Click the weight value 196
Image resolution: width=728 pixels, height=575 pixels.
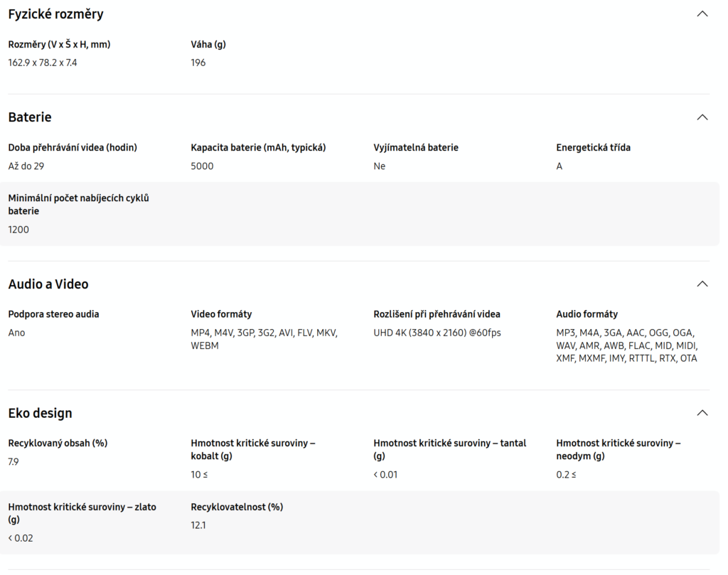click(x=198, y=63)
